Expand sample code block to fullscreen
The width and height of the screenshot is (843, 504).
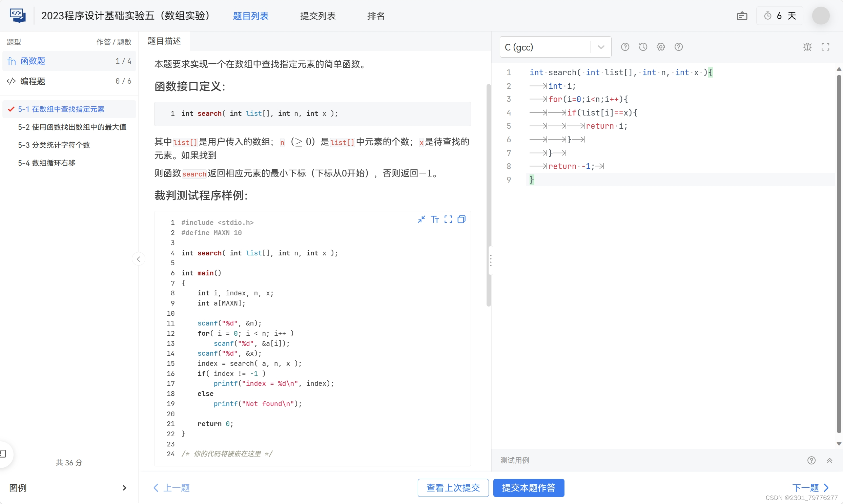tap(448, 219)
